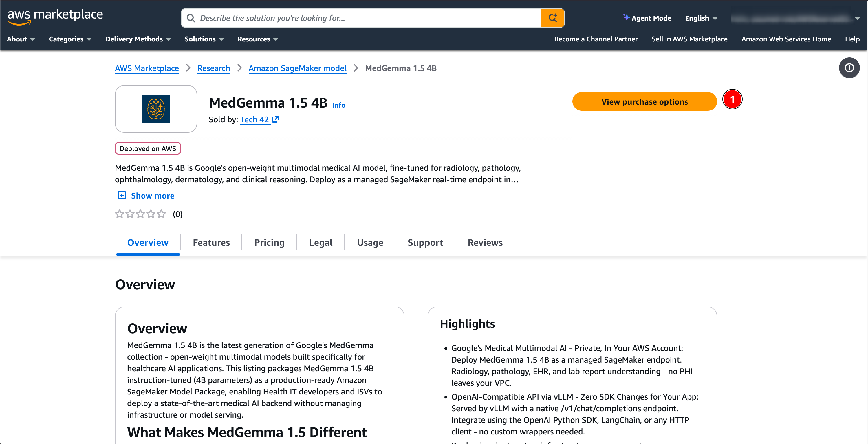The width and height of the screenshot is (868, 444).
Task: Switch to the Reviews tab
Action: tap(485, 243)
